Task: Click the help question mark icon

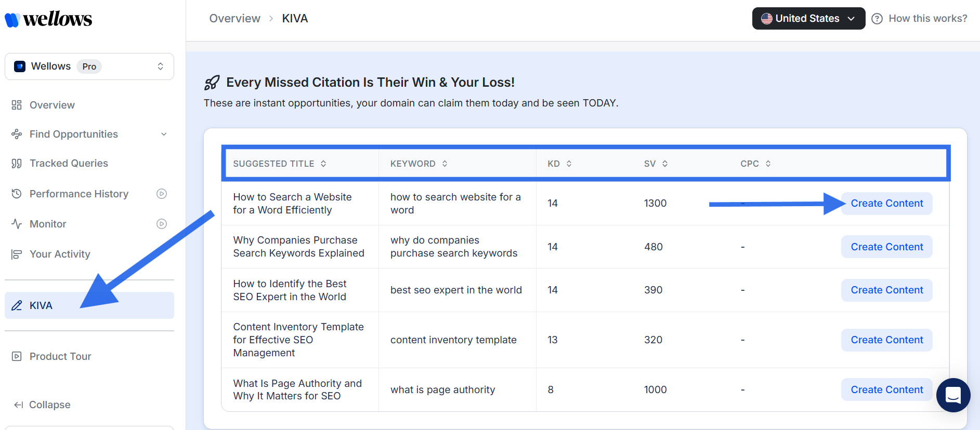Action: tap(877, 19)
